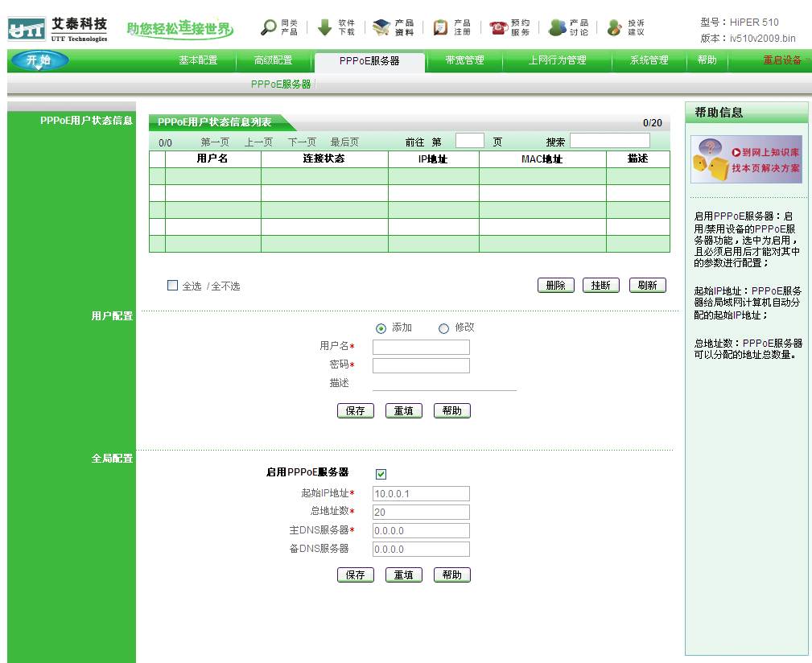Switch to the 带宽管理 tab

[x=464, y=60]
